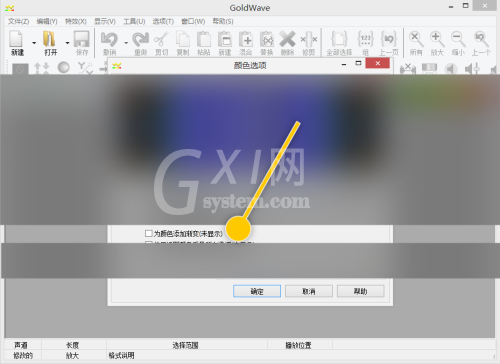The width and height of the screenshot is (500, 364).
Task: Click the 选择范围 status bar cell
Action: pos(185,345)
